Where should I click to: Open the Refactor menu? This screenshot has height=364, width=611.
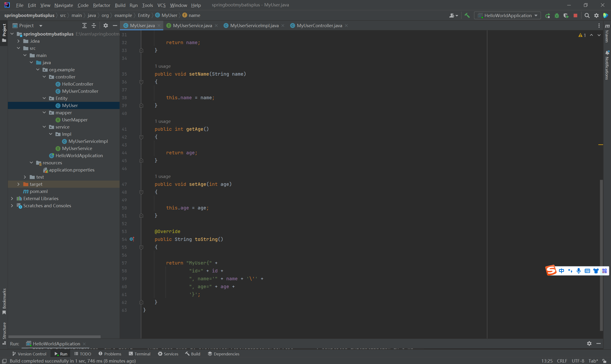[101, 5]
